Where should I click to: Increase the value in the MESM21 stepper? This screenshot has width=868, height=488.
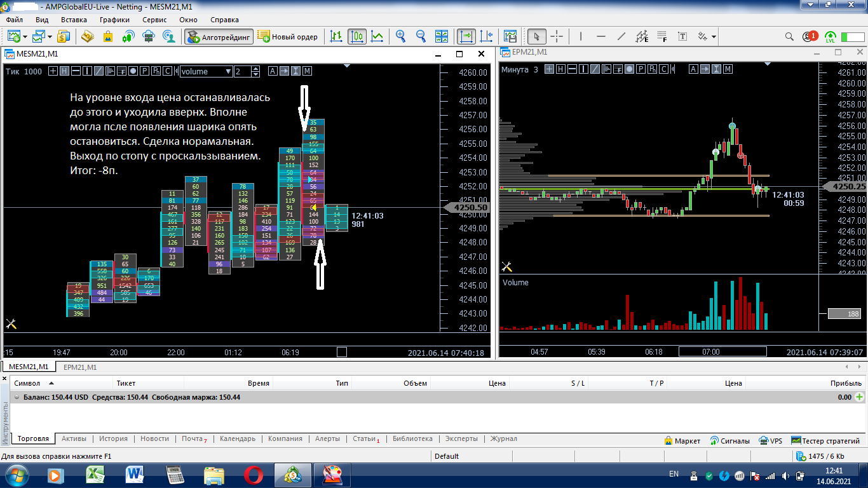click(x=257, y=69)
